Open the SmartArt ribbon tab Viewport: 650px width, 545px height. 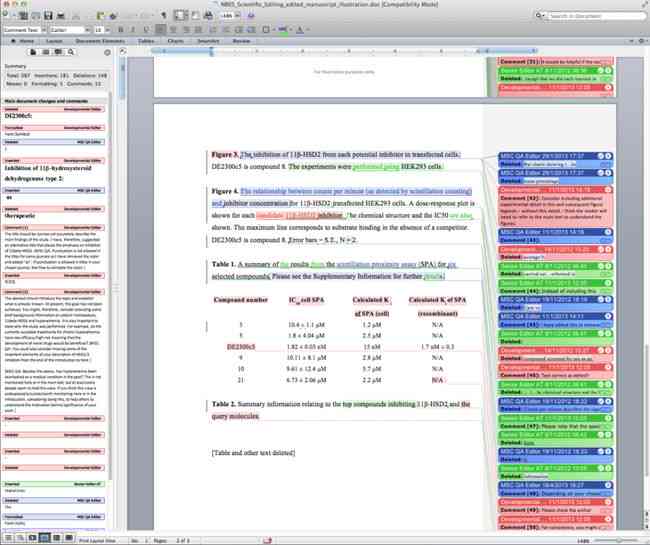point(208,41)
